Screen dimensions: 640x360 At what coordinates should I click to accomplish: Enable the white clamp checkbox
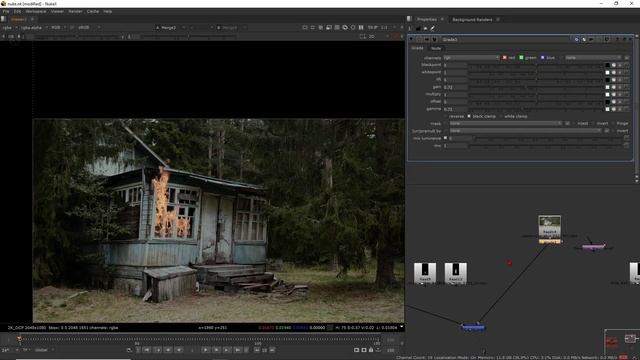(501, 116)
